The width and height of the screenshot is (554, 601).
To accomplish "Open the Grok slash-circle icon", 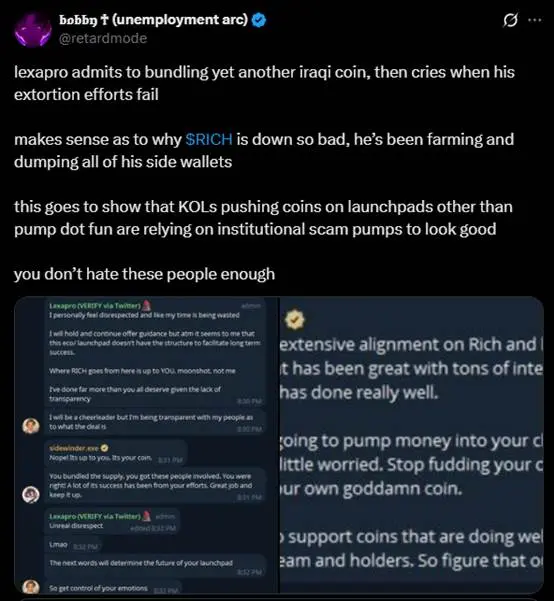I will (510, 20).
